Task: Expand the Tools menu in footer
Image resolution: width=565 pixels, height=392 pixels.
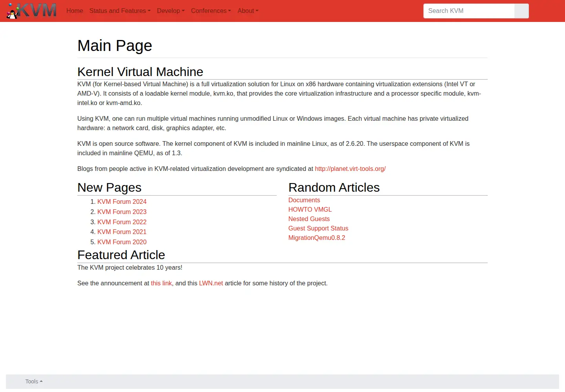Action: coord(34,381)
